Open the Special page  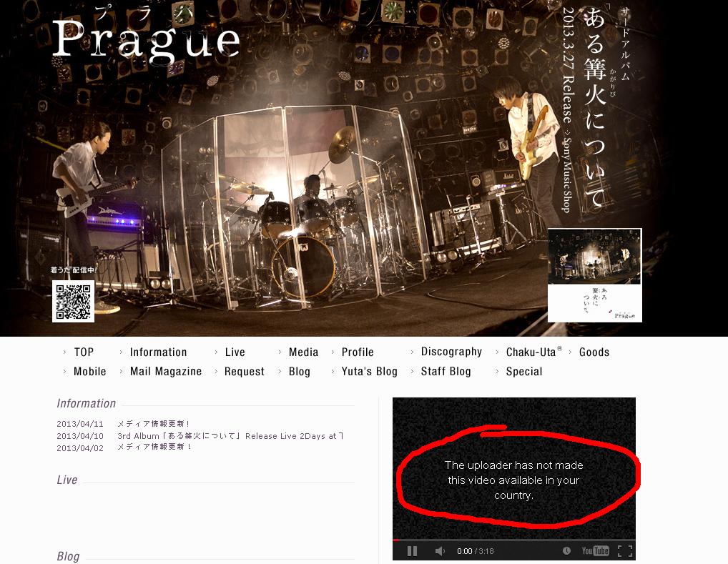click(x=524, y=372)
